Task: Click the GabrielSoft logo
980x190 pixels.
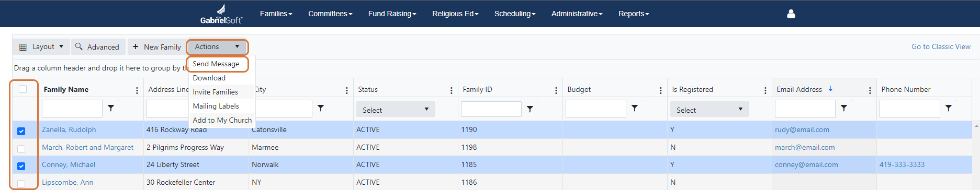Action: click(221, 14)
